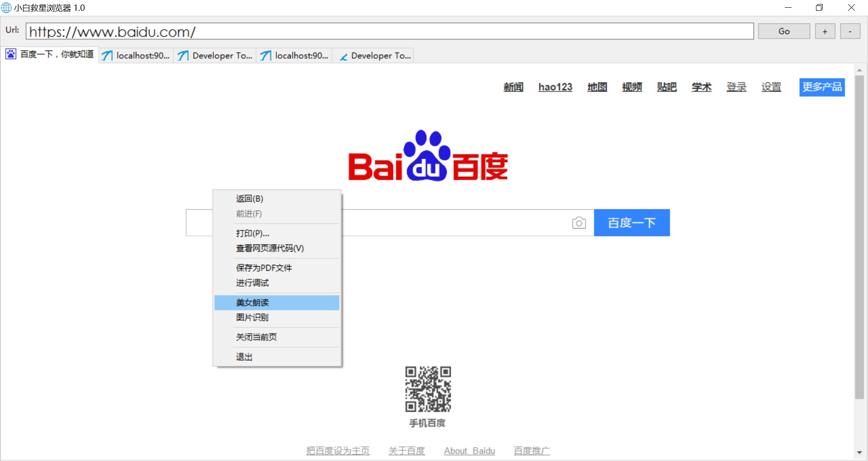Click the scrollbar down arrow
Viewport: 868px width, 461px height.
pyautogui.click(x=859, y=452)
